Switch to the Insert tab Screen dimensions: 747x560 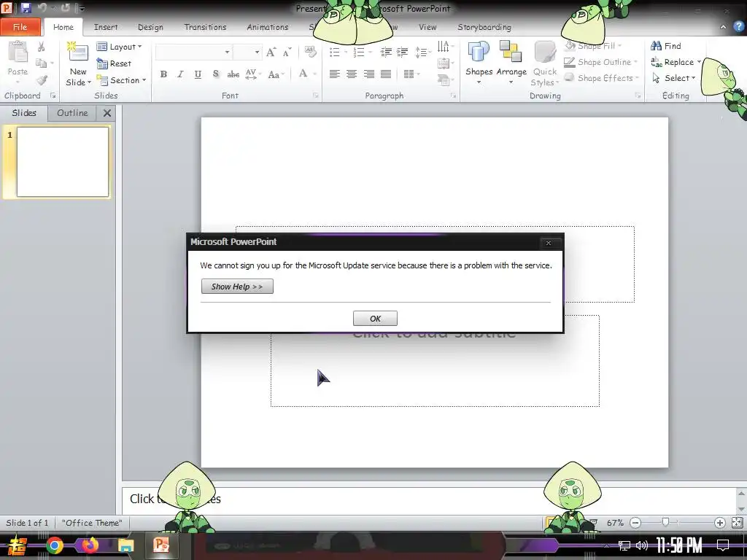pos(106,27)
